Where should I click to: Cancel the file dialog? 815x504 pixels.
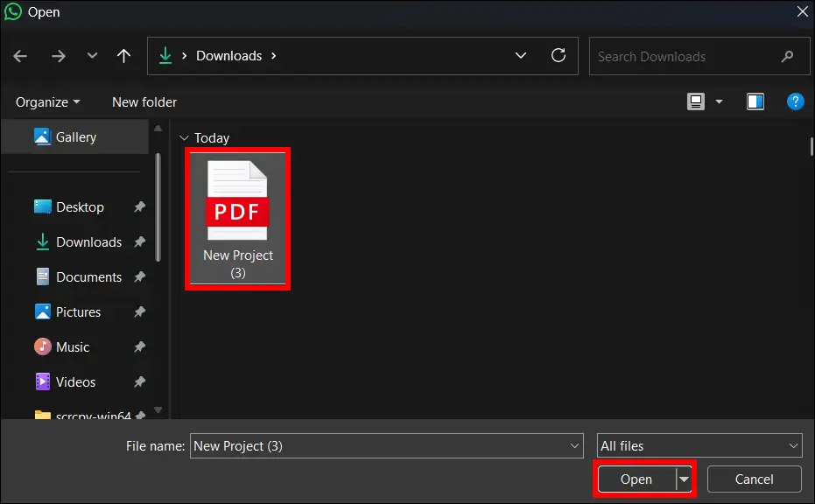(x=753, y=479)
